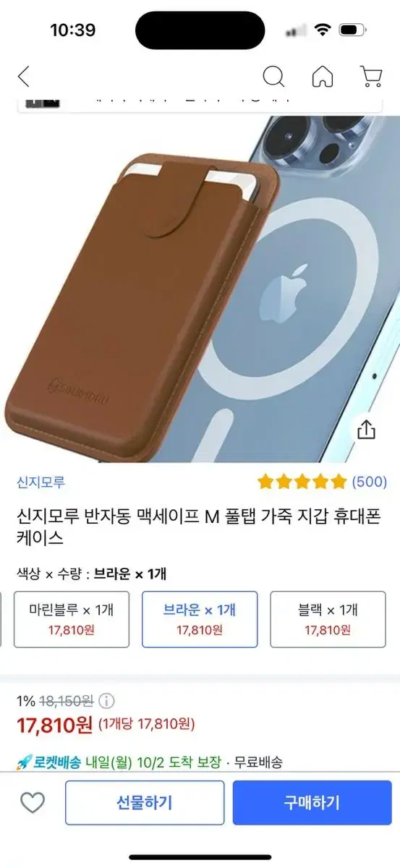
Task: Tap the 구매하기 button
Action: pyautogui.click(x=312, y=802)
